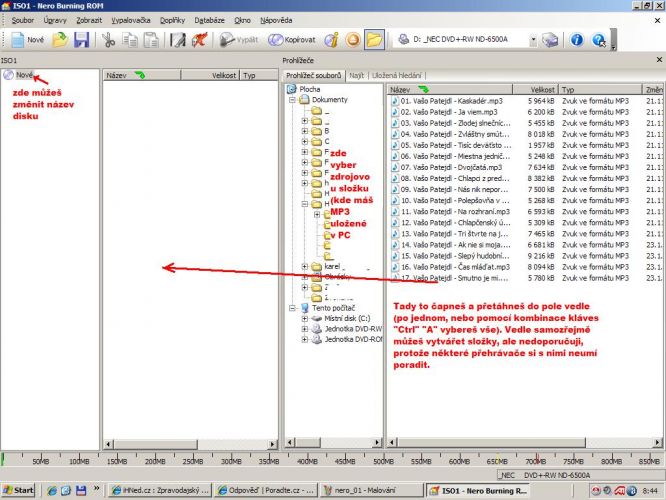Open the recorder drive dropdown
666x500 pixels.
coord(533,40)
